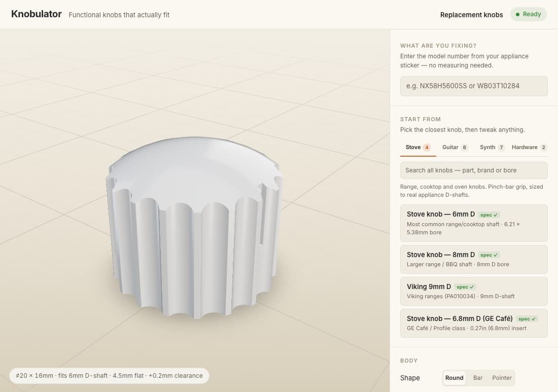The height and width of the screenshot is (392, 558).
Task: Click the Ready status badge
Action: pos(528,14)
